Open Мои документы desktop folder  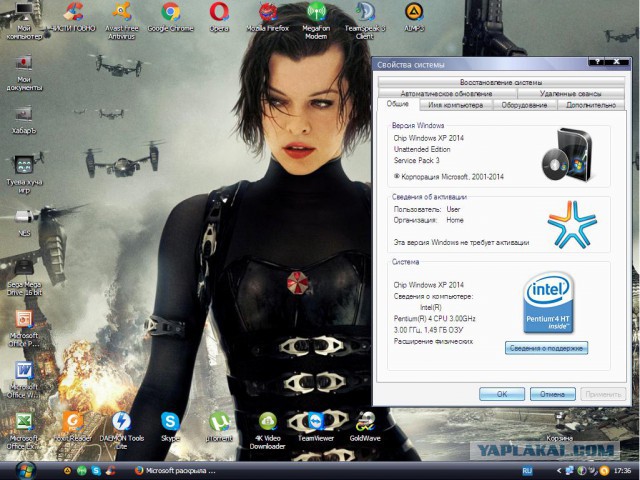[24, 73]
